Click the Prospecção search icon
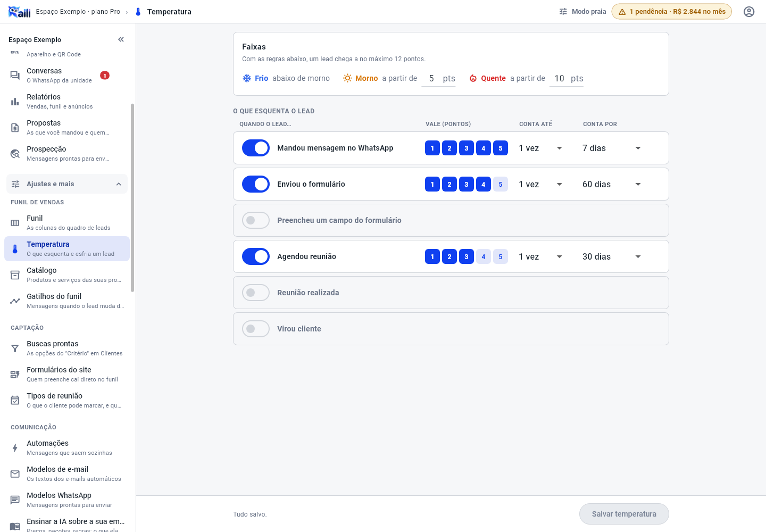766x532 pixels. pos(15,154)
